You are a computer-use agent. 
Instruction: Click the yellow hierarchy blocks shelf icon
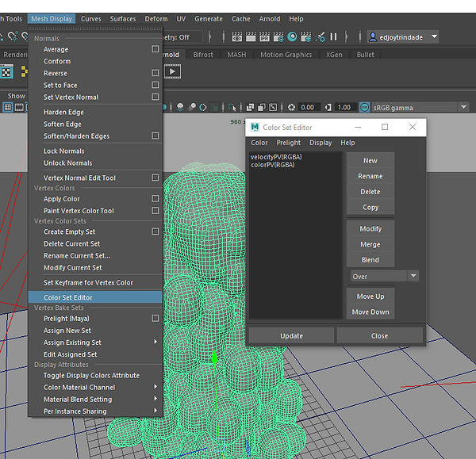tap(24, 71)
